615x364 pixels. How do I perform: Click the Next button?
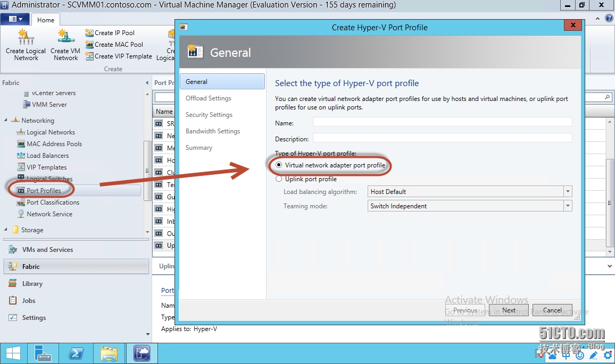(509, 310)
